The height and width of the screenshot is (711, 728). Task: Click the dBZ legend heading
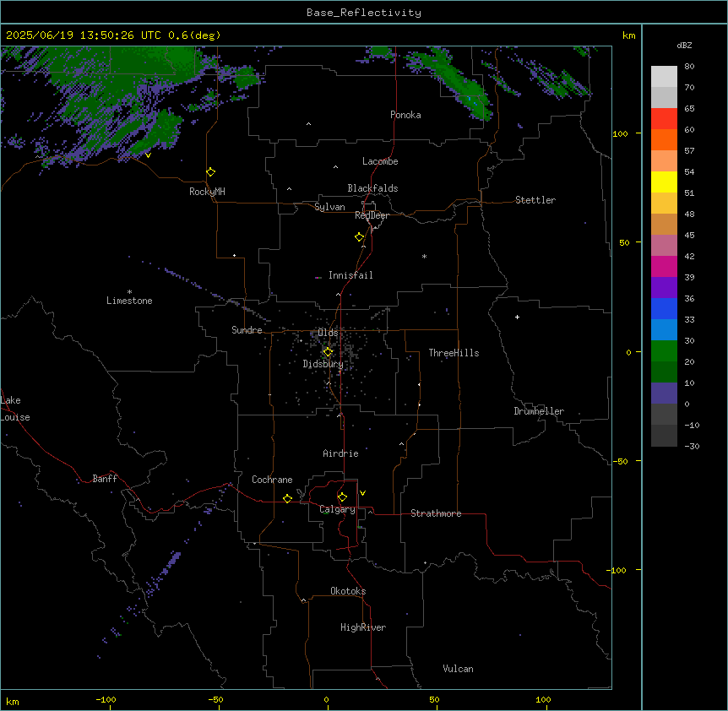click(684, 46)
